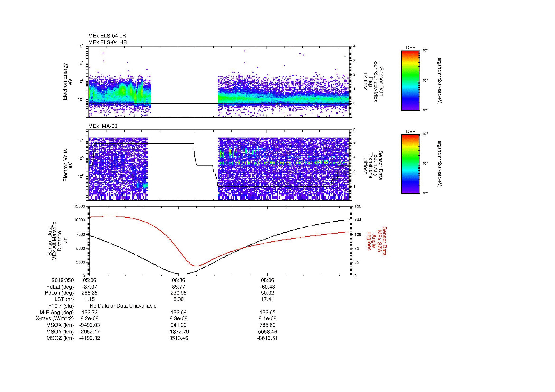Click the 'MEx IMA-00' panel title
This screenshot has width=555, height=392.
(103, 126)
